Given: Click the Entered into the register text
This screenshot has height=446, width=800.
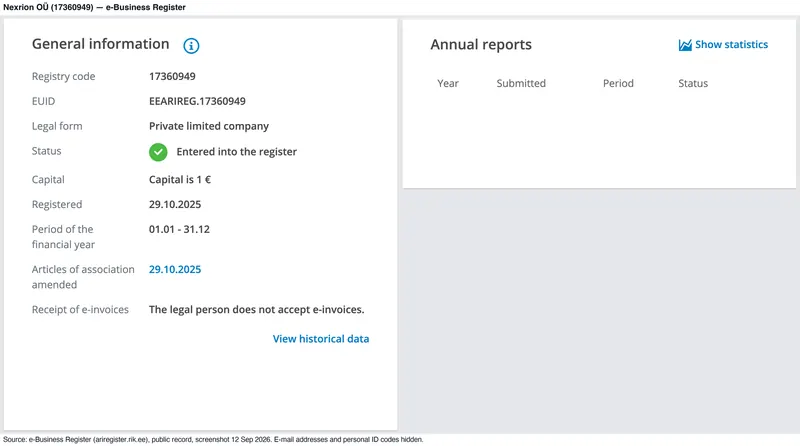Looking at the screenshot, I should pos(237,152).
